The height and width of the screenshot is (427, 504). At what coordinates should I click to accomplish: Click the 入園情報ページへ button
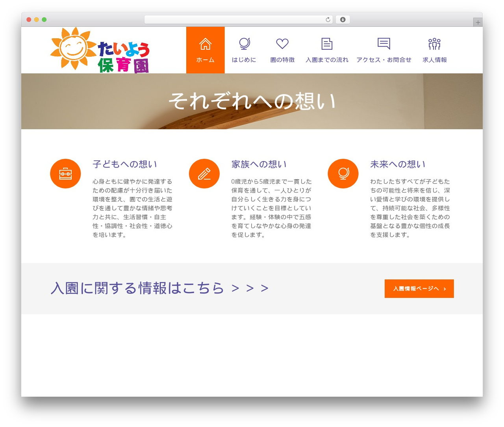click(419, 289)
